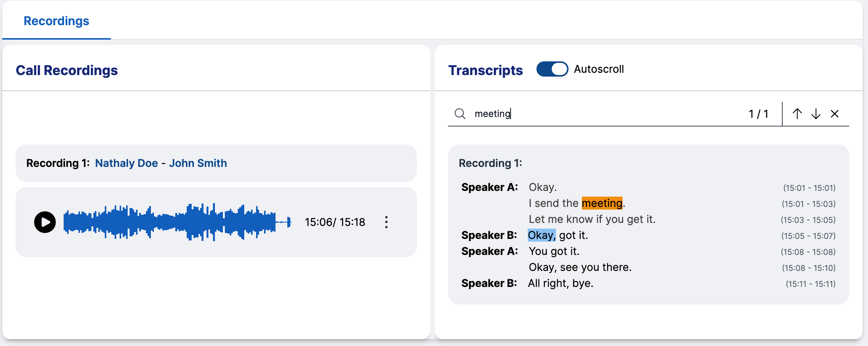Open the recording's three-dot options menu
Viewport: 868px width, 346px height.
tap(386, 222)
